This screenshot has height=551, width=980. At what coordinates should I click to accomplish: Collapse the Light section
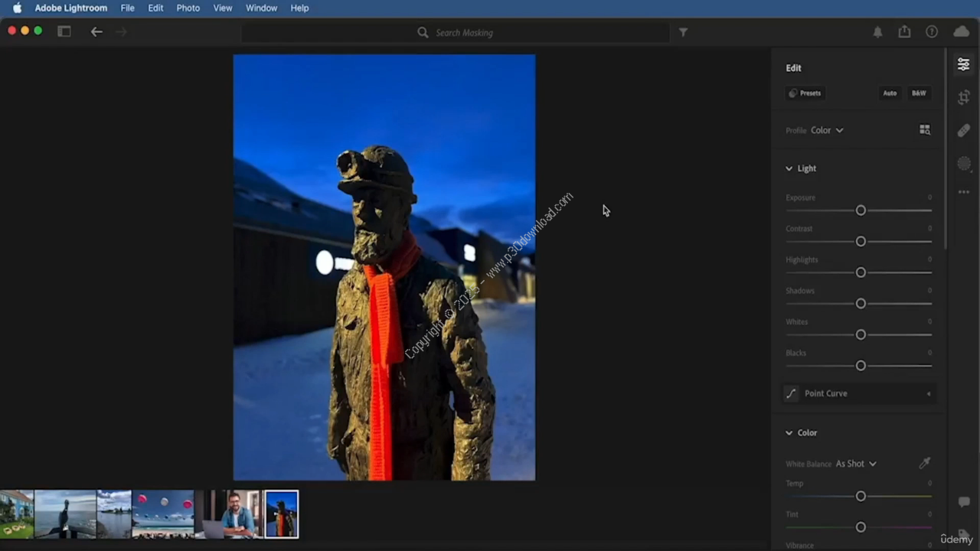point(789,168)
